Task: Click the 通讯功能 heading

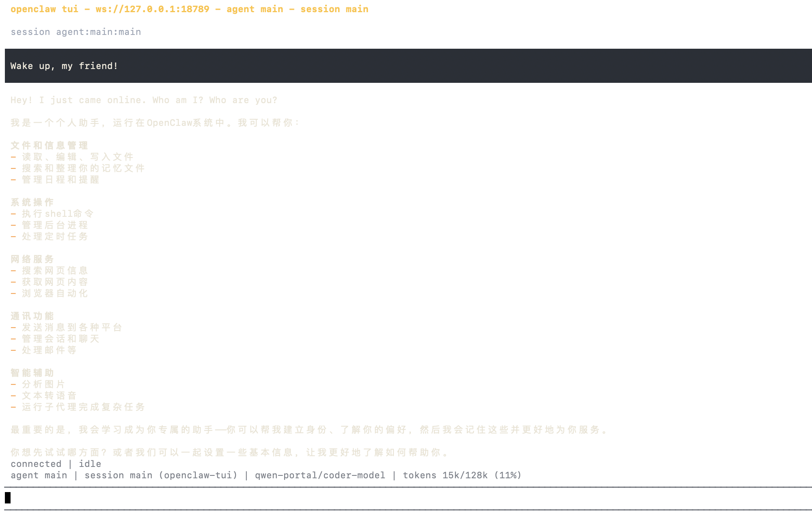Action: [x=32, y=316]
